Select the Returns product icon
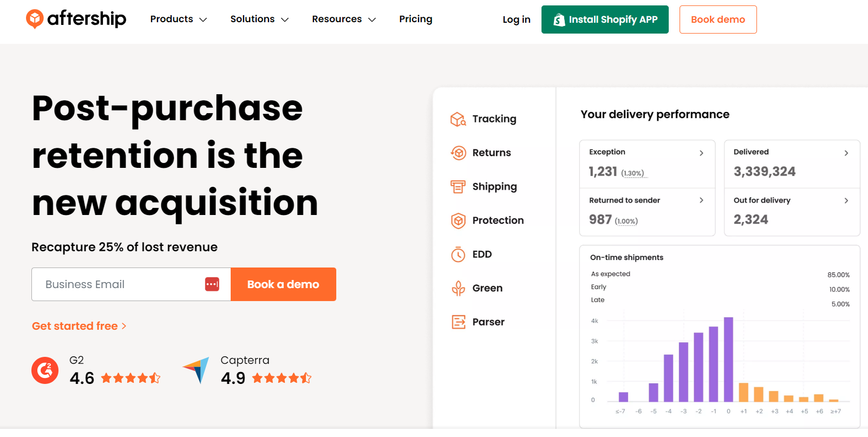The image size is (868, 437). 458,153
